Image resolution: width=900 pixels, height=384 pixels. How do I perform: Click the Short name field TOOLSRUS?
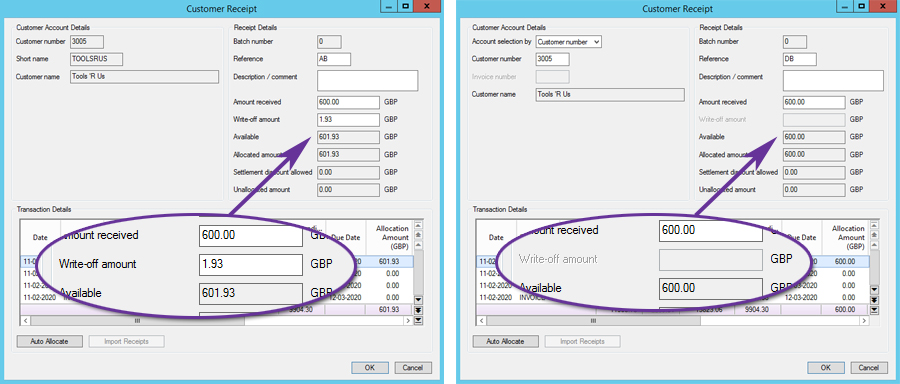(96, 59)
